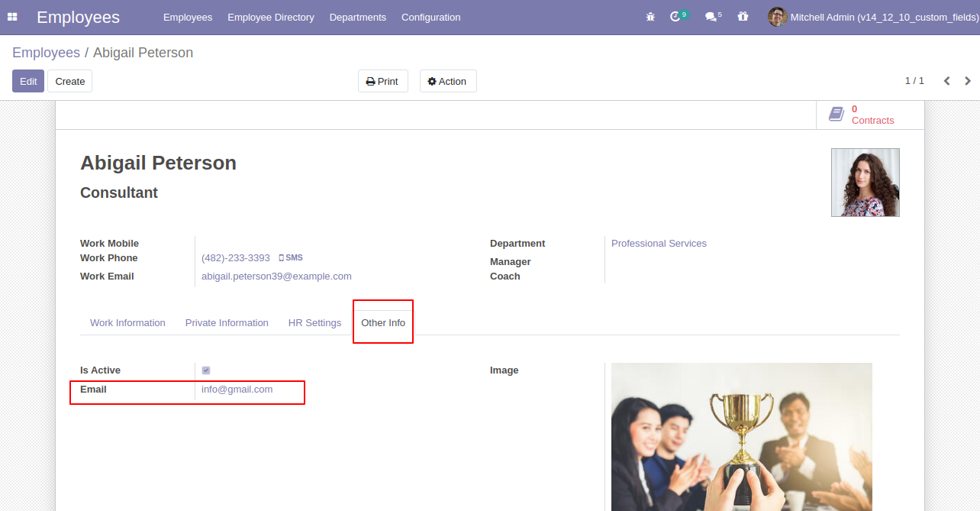The width and height of the screenshot is (980, 511).
Task: Open Professional Services department link
Action: coord(659,244)
